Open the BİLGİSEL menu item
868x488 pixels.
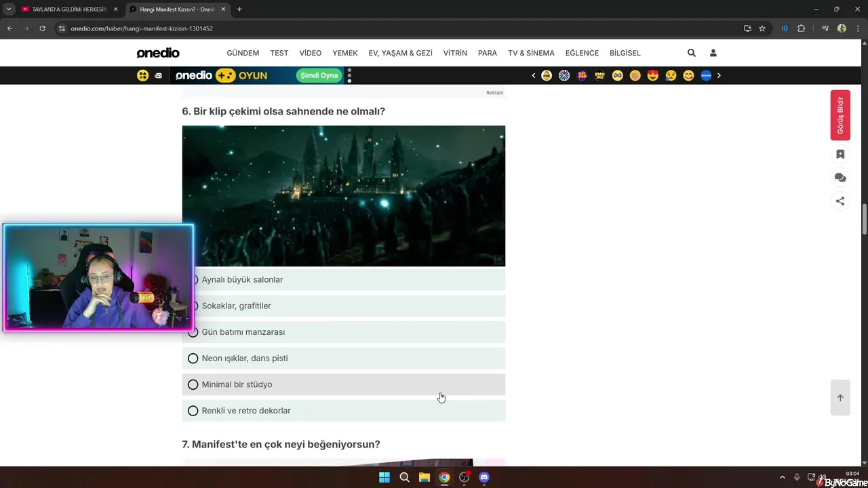click(x=625, y=53)
